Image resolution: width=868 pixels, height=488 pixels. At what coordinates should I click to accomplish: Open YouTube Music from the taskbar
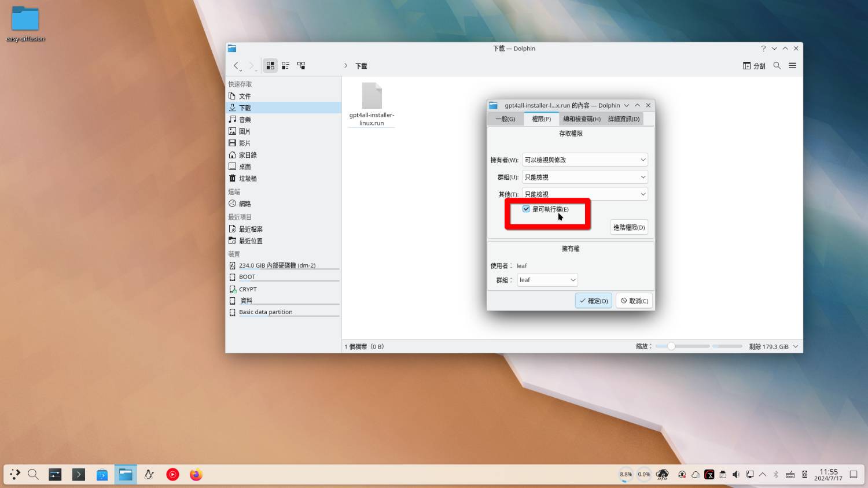pos(172,475)
